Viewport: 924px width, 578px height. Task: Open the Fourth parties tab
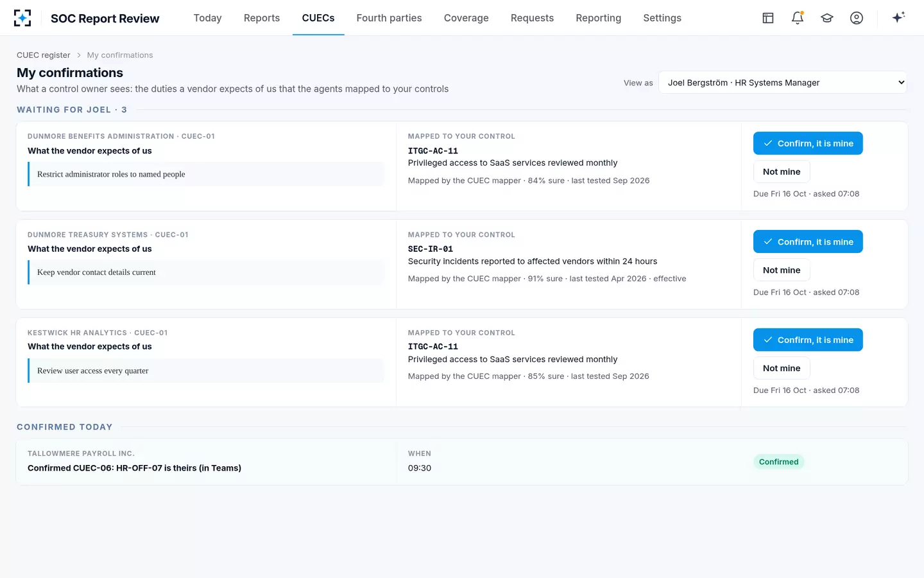(x=389, y=18)
